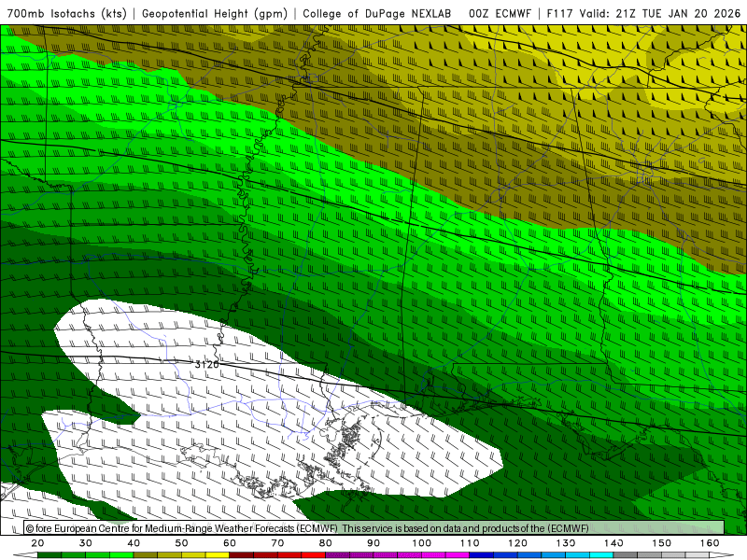Pick the darkest green 20-knot legend swatch

click(x=49, y=555)
